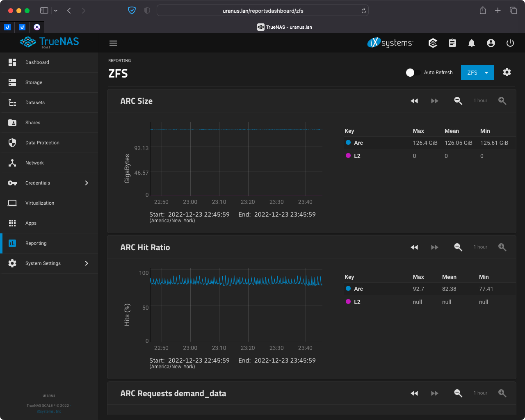525x420 pixels.
Task: Zoom in the ARC Requests demand_data chart
Action: pyautogui.click(x=502, y=393)
